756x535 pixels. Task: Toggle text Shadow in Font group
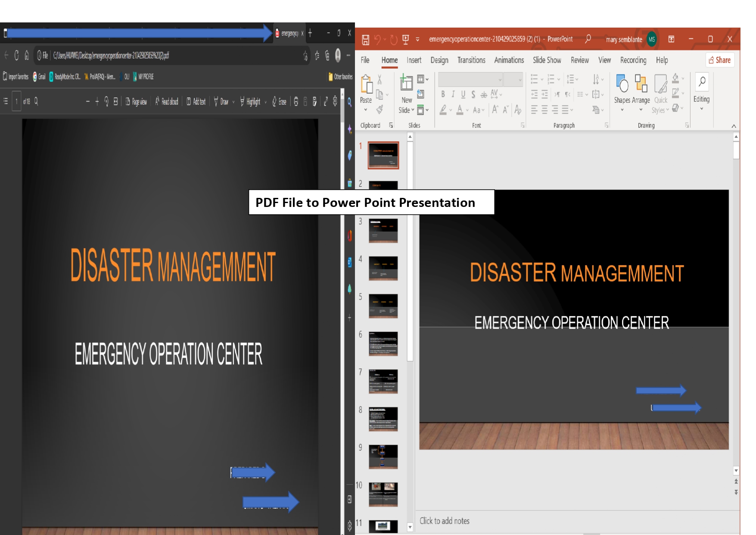[x=473, y=94]
